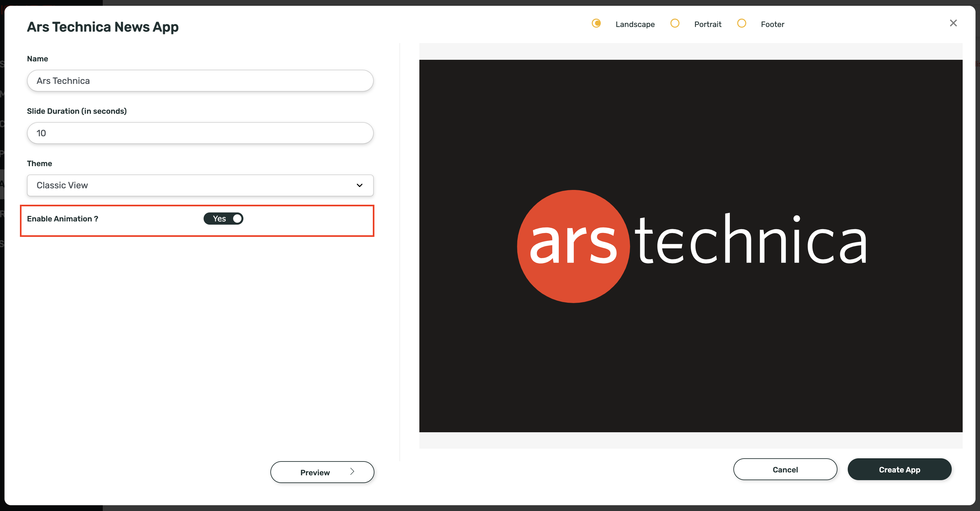Click the Slide Duration input field
The width and height of the screenshot is (980, 511).
pos(200,133)
